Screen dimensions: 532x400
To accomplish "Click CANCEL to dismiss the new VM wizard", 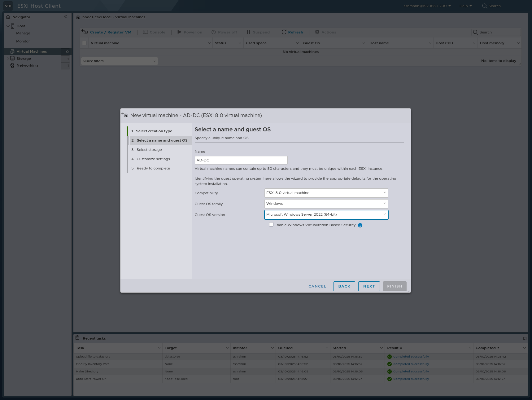I will pyautogui.click(x=317, y=286).
